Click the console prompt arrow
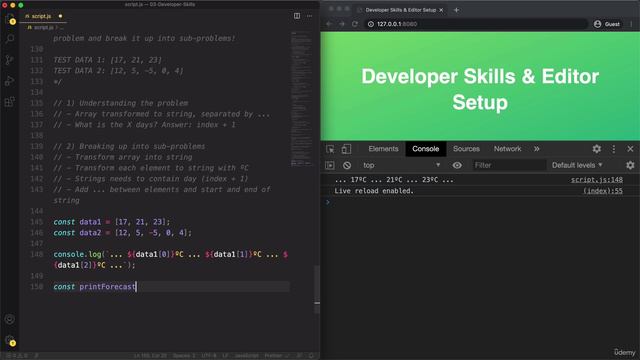640x360 pixels. (x=327, y=202)
